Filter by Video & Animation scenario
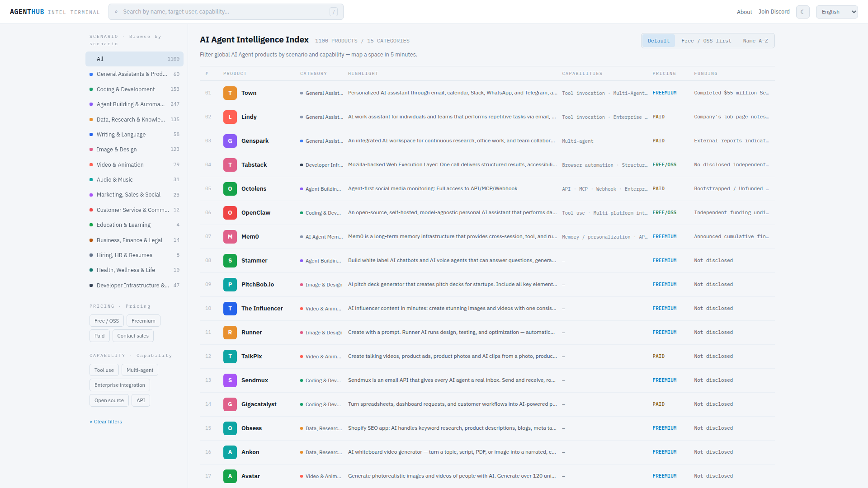The width and height of the screenshot is (868, 488). click(x=134, y=165)
